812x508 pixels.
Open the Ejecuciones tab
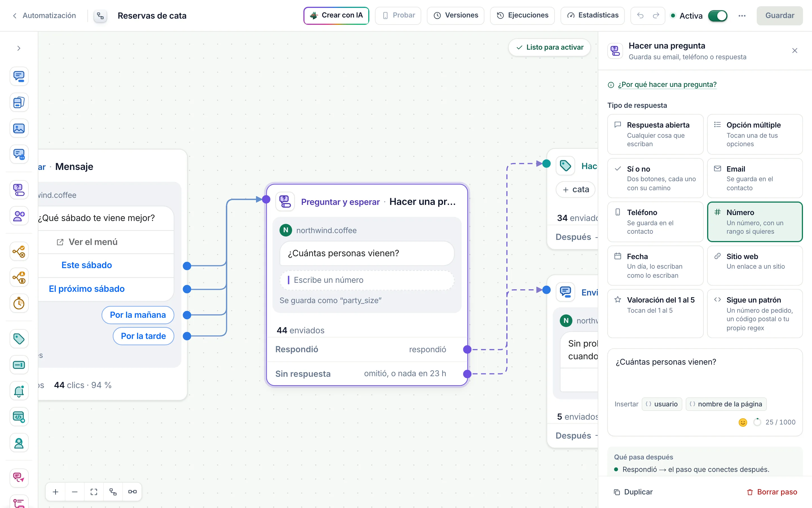click(x=522, y=16)
